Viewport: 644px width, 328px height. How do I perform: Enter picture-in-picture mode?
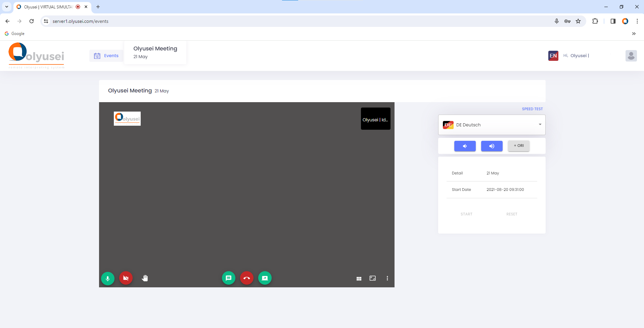(372, 278)
